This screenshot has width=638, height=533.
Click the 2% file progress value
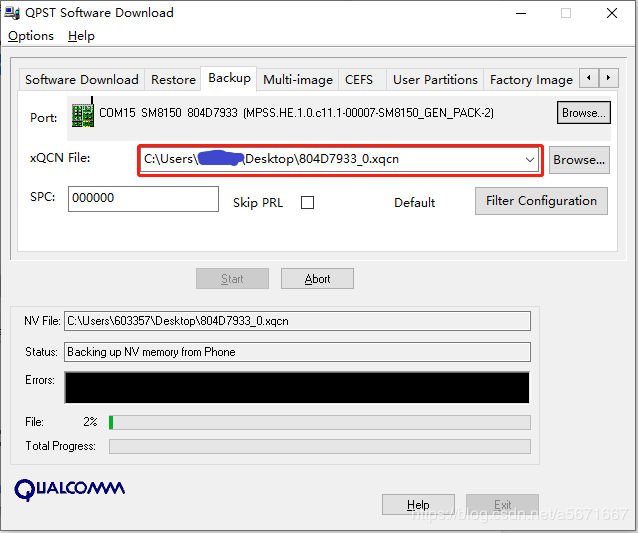pos(90,422)
